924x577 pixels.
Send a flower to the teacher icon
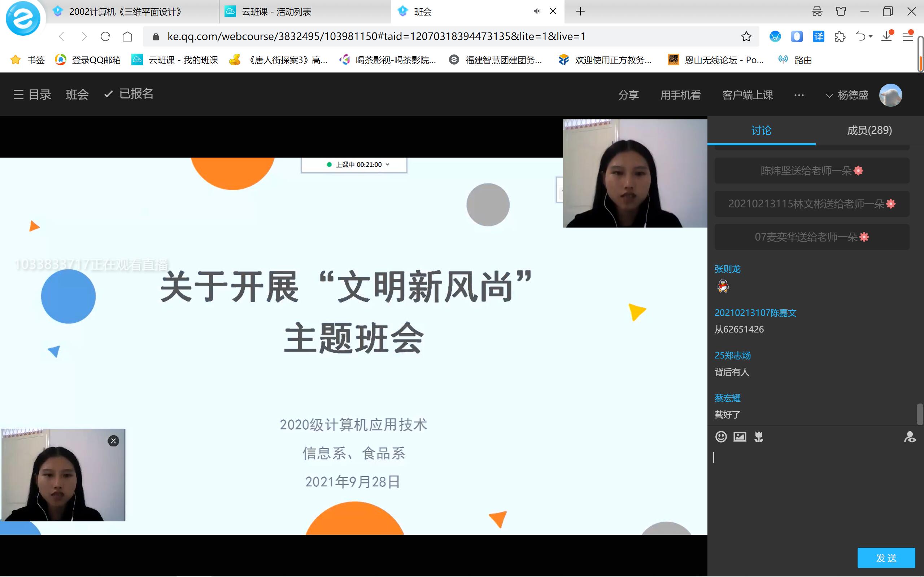759,437
